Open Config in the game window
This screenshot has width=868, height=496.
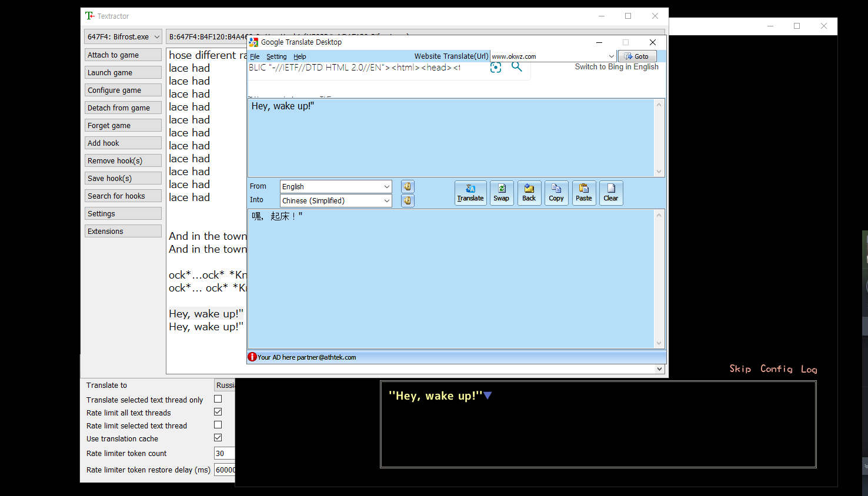point(776,369)
